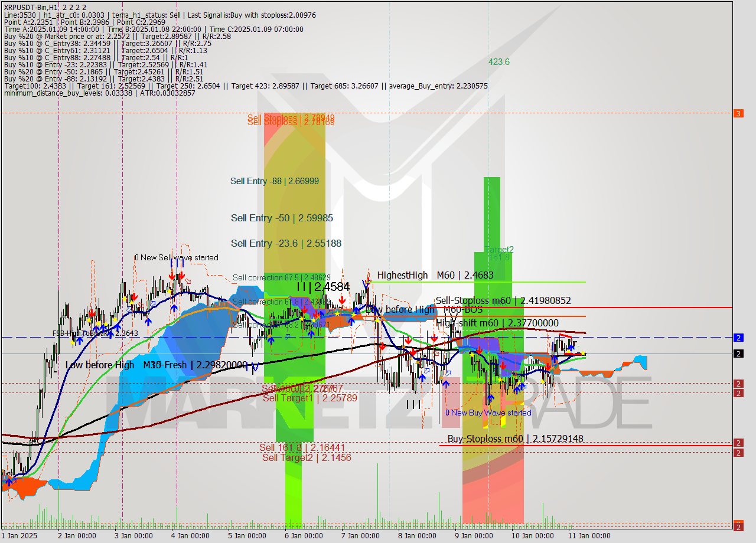Click the 'Sell-Stoploss m60 | 2.41980852' label

(x=503, y=301)
